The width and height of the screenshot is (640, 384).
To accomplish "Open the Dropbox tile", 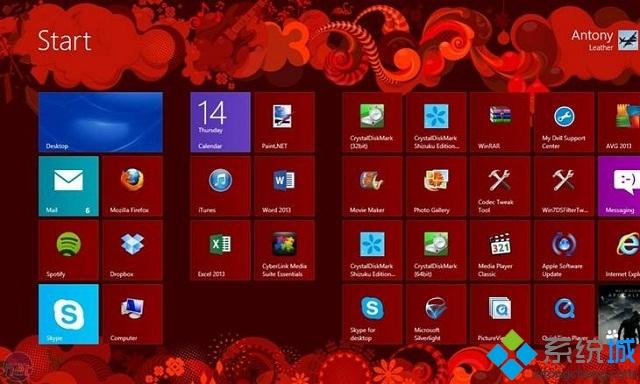I will click(x=133, y=250).
